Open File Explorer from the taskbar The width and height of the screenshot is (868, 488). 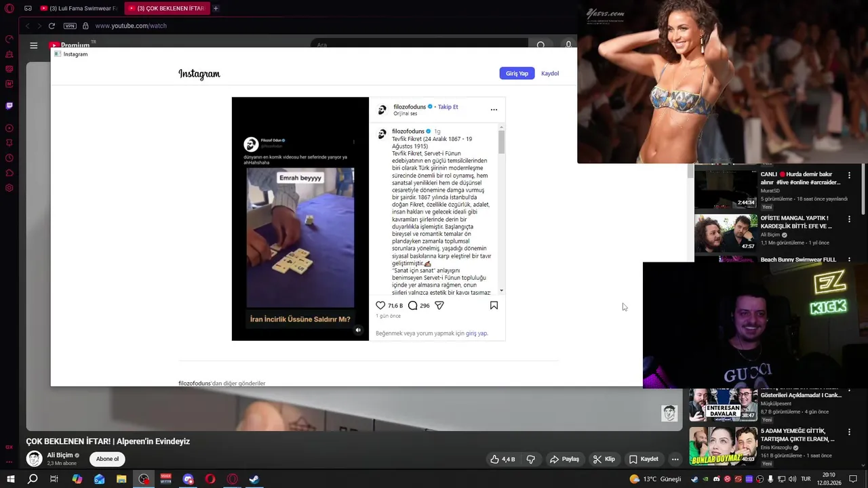[x=121, y=479]
